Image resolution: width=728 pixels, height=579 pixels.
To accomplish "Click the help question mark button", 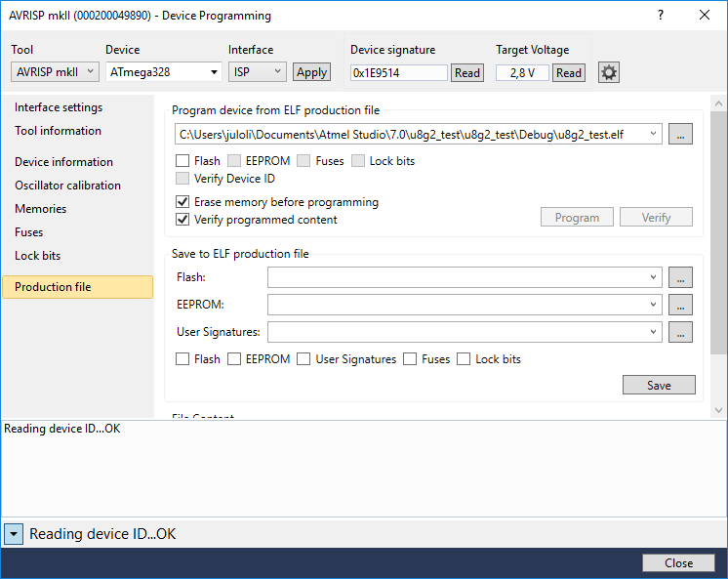I will pyautogui.click(x=661, y=16).
